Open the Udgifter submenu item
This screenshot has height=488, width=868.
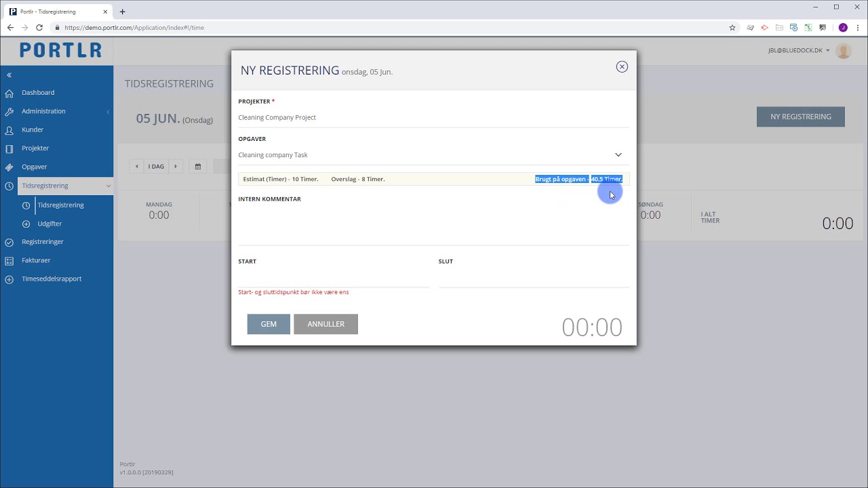(50, 224)
